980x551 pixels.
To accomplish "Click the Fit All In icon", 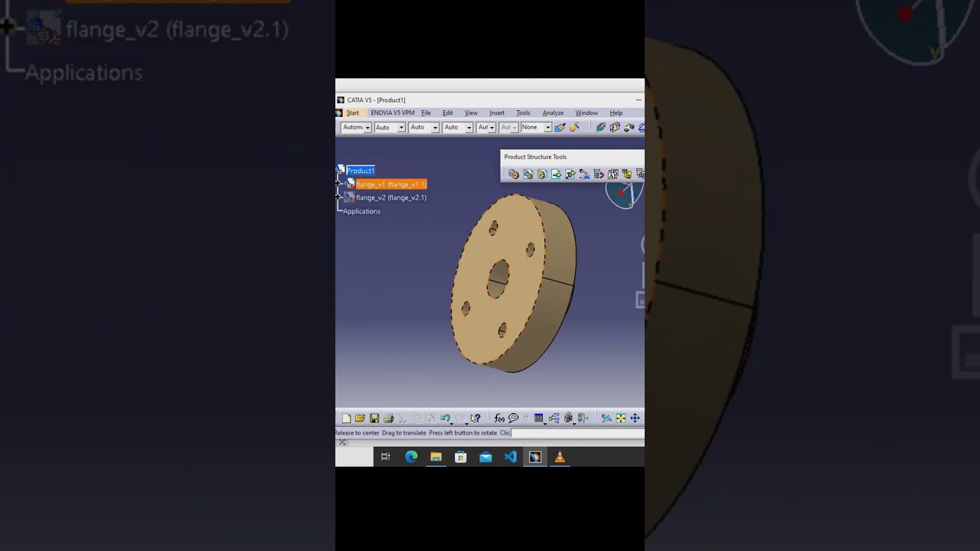I will [x=621, y=419].
